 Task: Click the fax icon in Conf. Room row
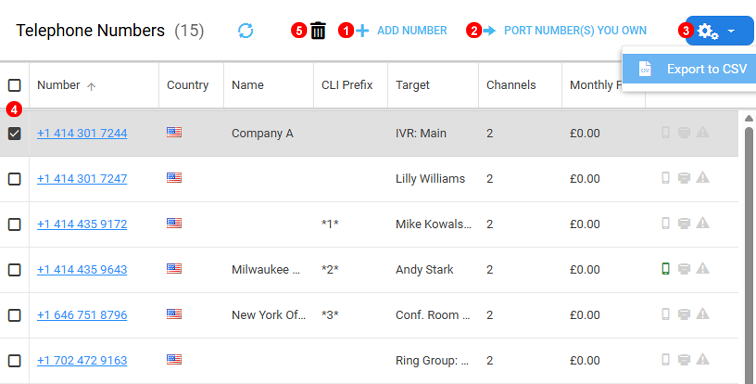pyautogui.click(x=684, y=315)
